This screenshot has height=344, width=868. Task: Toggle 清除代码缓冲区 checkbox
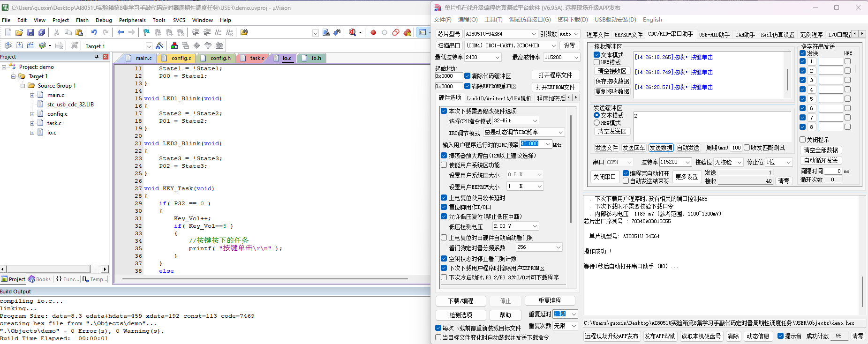pyautogui.click(x=468, y=76)
